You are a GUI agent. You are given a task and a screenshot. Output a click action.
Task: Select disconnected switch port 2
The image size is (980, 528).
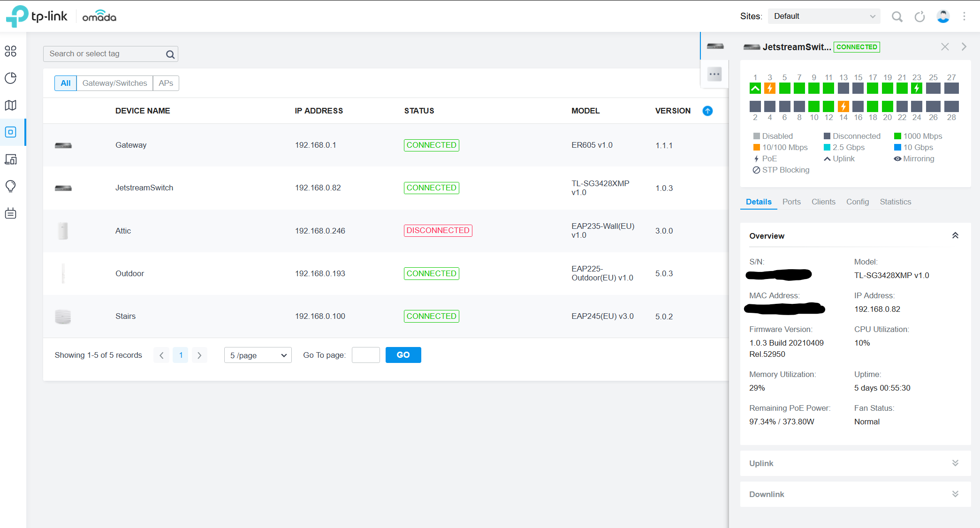[755, 106]
